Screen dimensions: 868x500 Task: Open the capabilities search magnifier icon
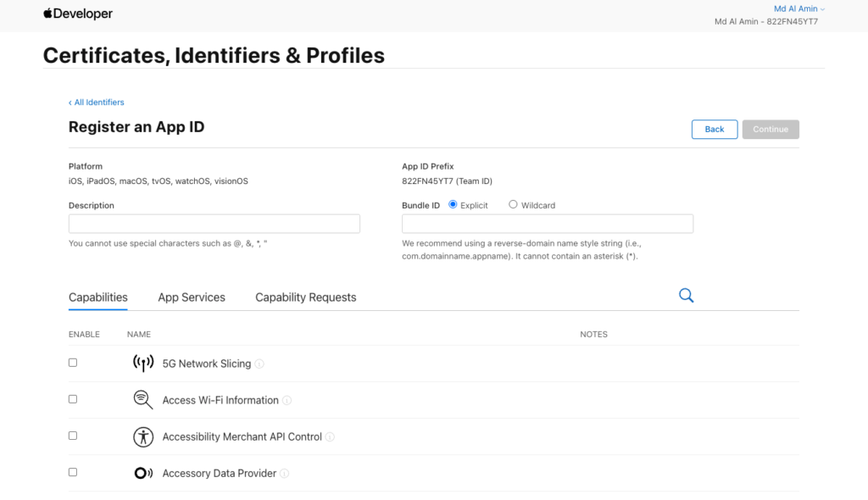(x=686, y=295)
